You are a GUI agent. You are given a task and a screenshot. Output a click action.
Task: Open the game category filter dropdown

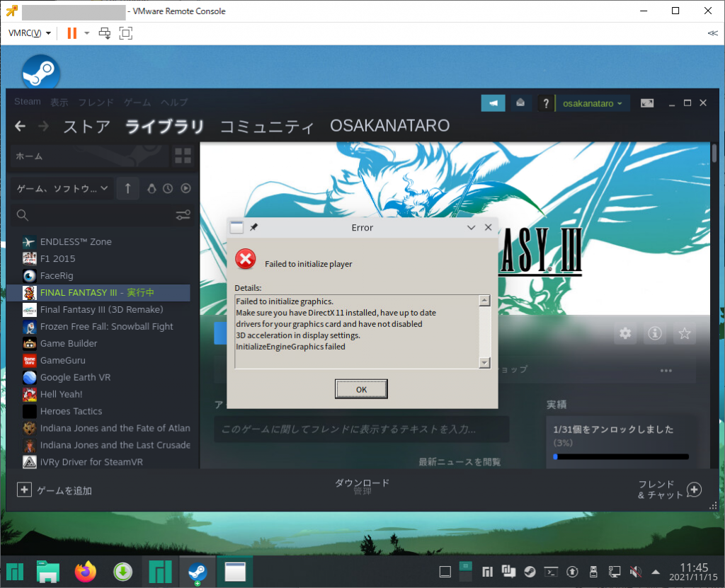point(62,188)
